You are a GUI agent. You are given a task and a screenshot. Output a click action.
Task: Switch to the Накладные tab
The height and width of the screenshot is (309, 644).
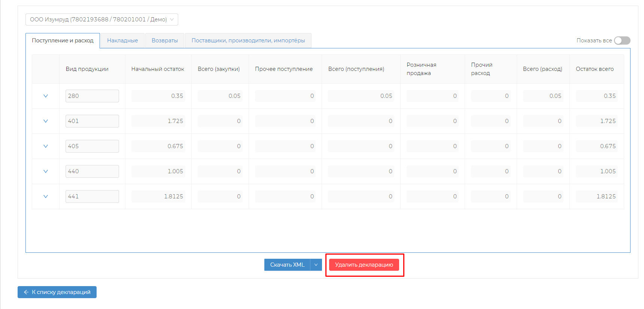pyautogui.click(x=122, y=40)
